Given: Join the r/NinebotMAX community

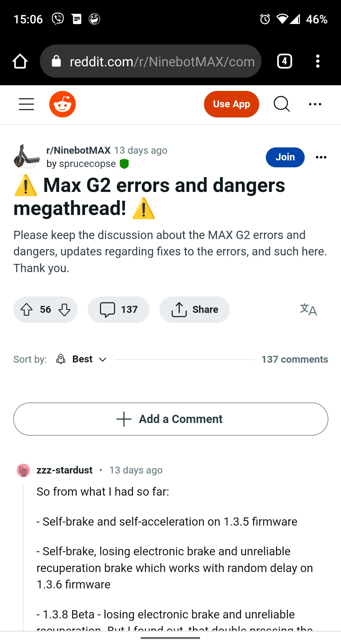Looking at the screenshot, I should point(285,157).
